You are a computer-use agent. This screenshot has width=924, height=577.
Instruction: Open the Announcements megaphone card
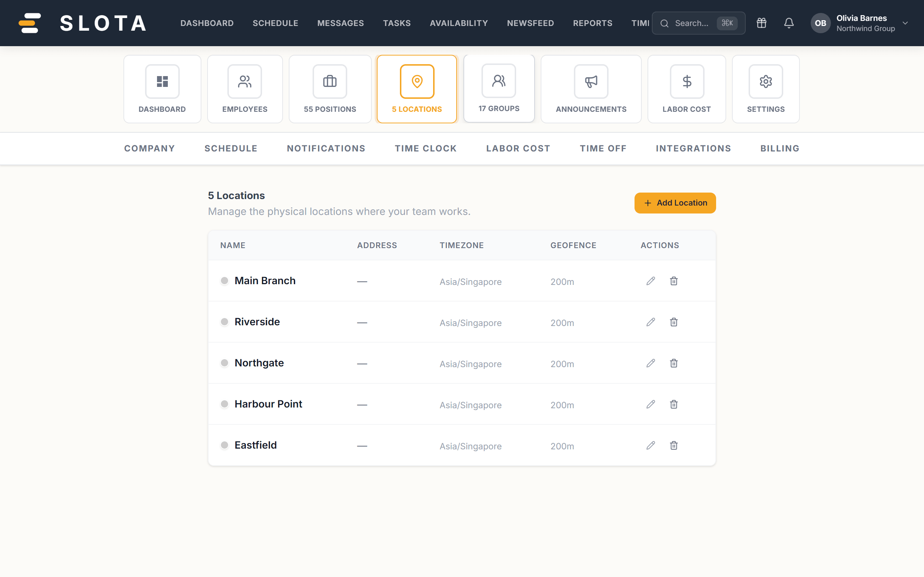[x=590, y=89]
